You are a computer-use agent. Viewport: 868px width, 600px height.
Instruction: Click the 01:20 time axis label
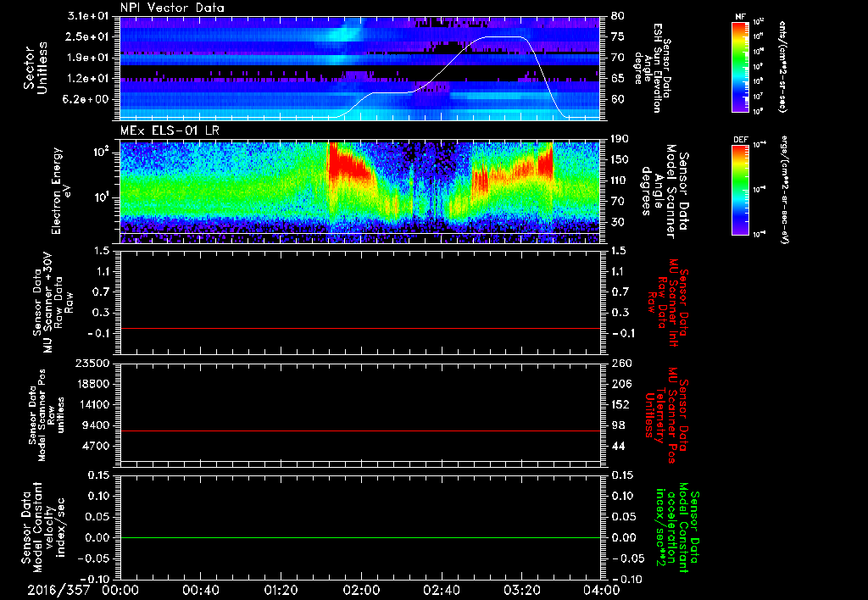point(281,590)
